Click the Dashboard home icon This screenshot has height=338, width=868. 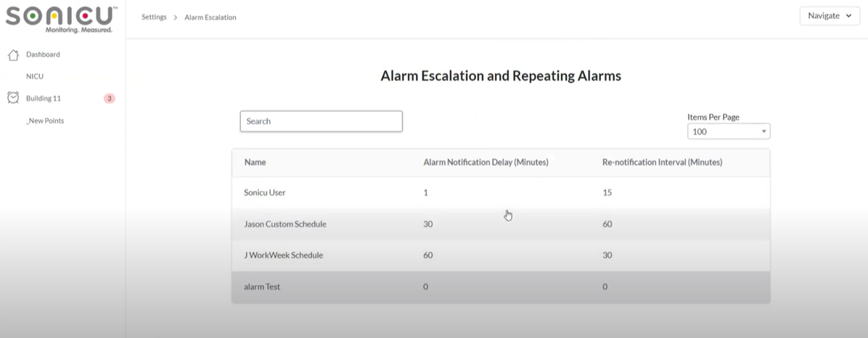pos(12,55)
